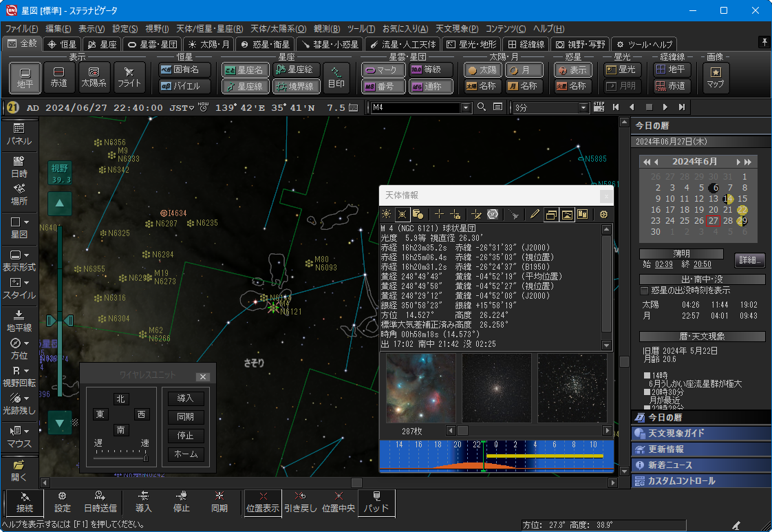
Task: Click the 導入 icon in bottom toolbar
Action: pyautogui.click(x=144, y=503)
